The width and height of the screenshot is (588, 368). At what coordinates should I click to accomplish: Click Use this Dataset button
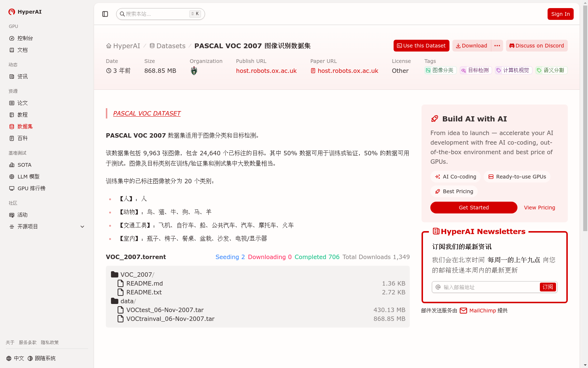[x=421, y=46]
